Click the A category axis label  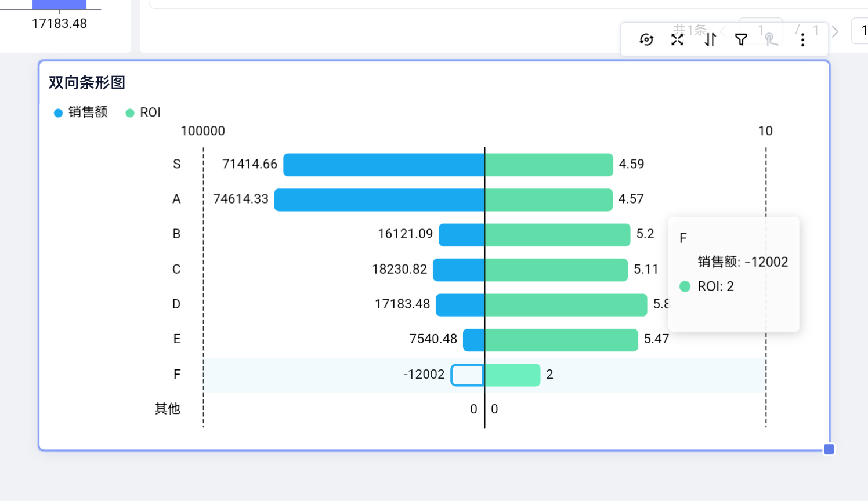pyautogui.click(x=177, y=199)
